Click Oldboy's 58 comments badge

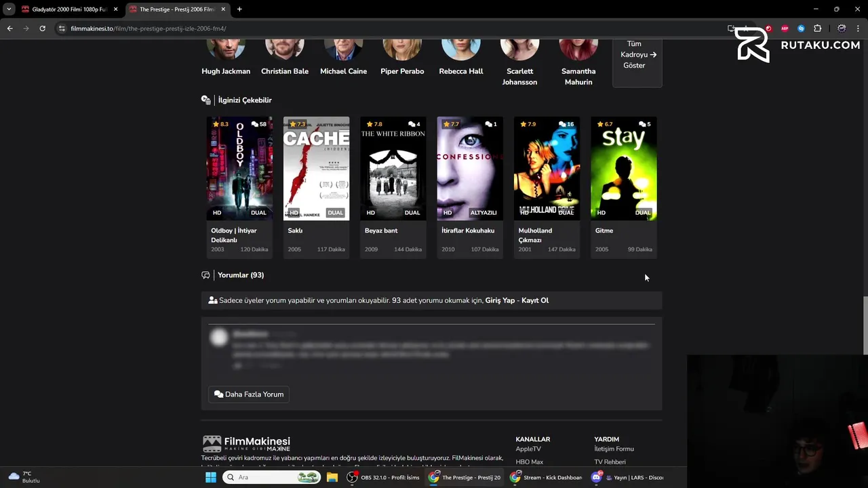[x=259, y=124]
